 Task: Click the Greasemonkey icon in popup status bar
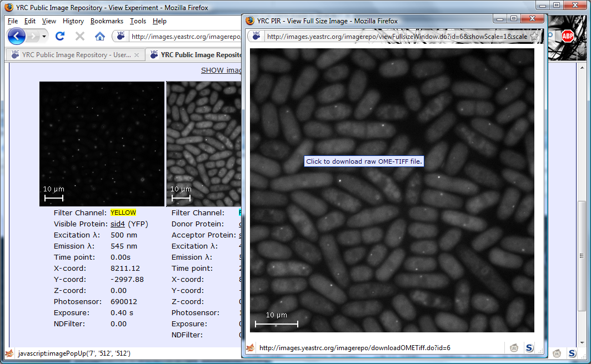click(514, 348)
